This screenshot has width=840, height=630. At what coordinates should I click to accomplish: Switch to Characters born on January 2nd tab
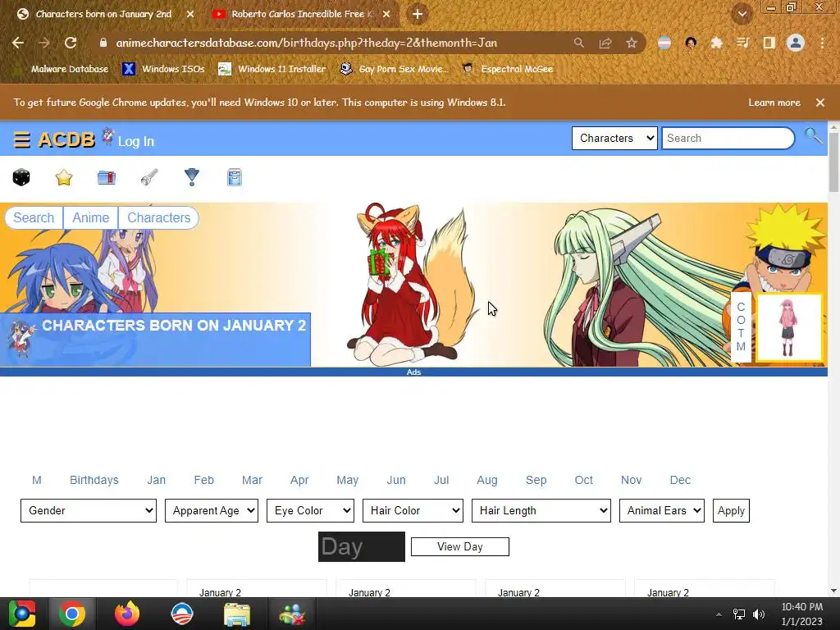[x=103, y=14]
